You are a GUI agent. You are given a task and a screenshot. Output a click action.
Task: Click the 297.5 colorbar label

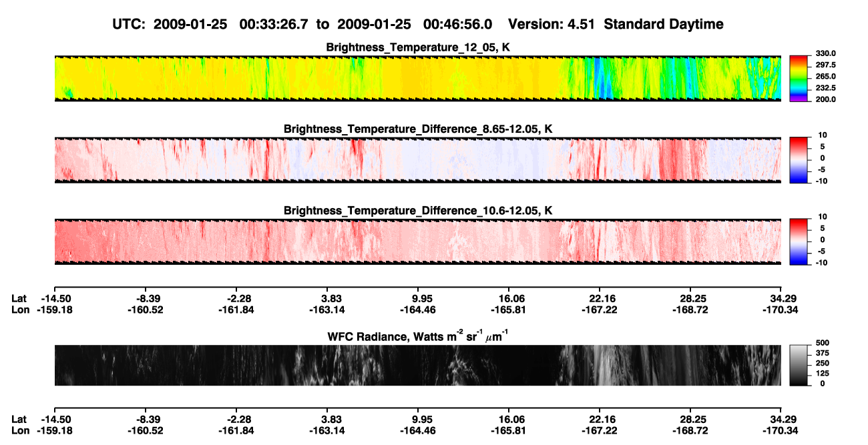coord(826,65)
